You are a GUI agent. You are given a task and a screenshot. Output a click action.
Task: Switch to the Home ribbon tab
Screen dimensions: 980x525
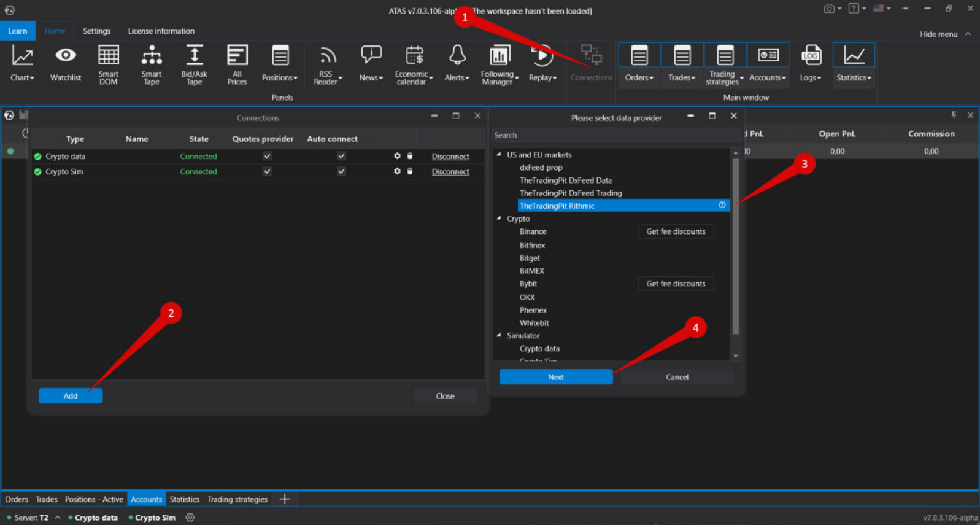[55, 31]
